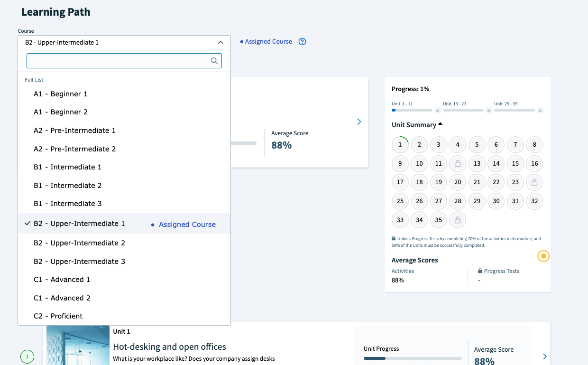Click the lock icon after Unit 25 - 35 bar
The width and height of the screenshot is (588, 365).
point(540,110)
